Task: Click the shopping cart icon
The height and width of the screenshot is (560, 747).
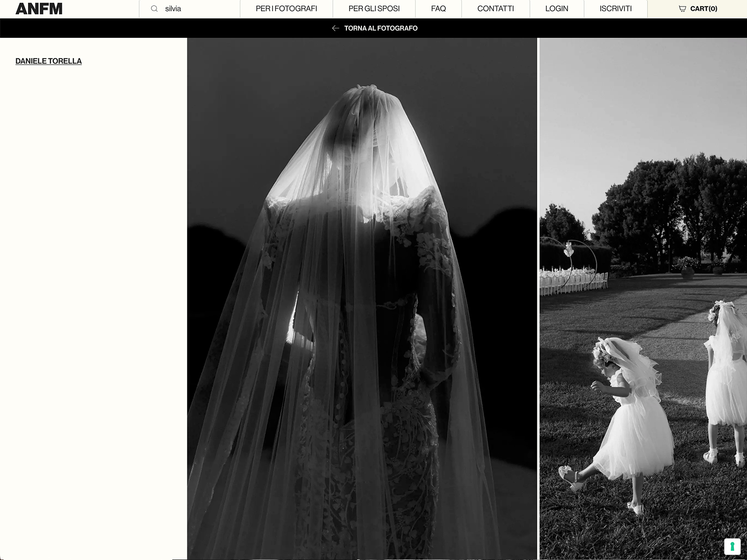Action: click(682, 9)
